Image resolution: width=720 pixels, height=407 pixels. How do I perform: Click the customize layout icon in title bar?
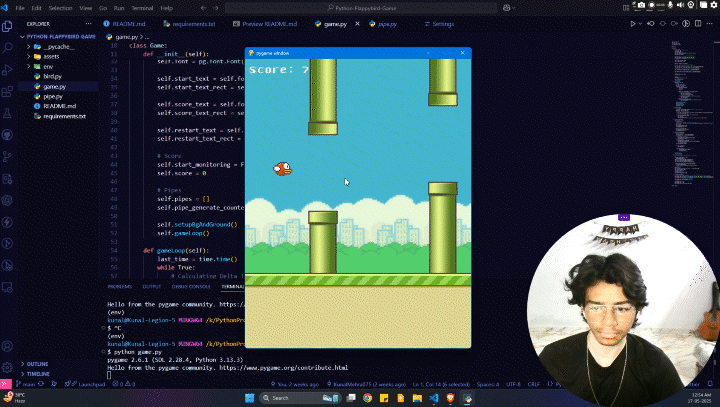626,8
